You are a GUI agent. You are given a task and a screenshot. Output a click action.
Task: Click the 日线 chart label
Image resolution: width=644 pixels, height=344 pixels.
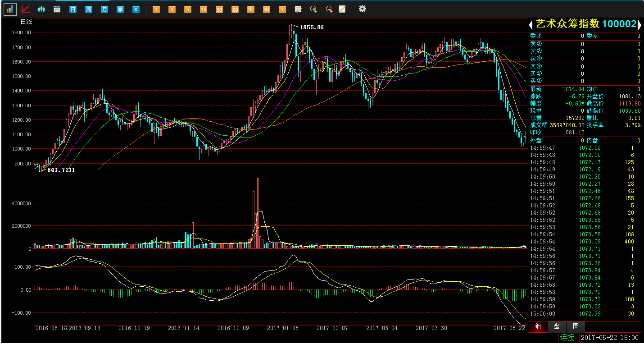tap(26, 22)
